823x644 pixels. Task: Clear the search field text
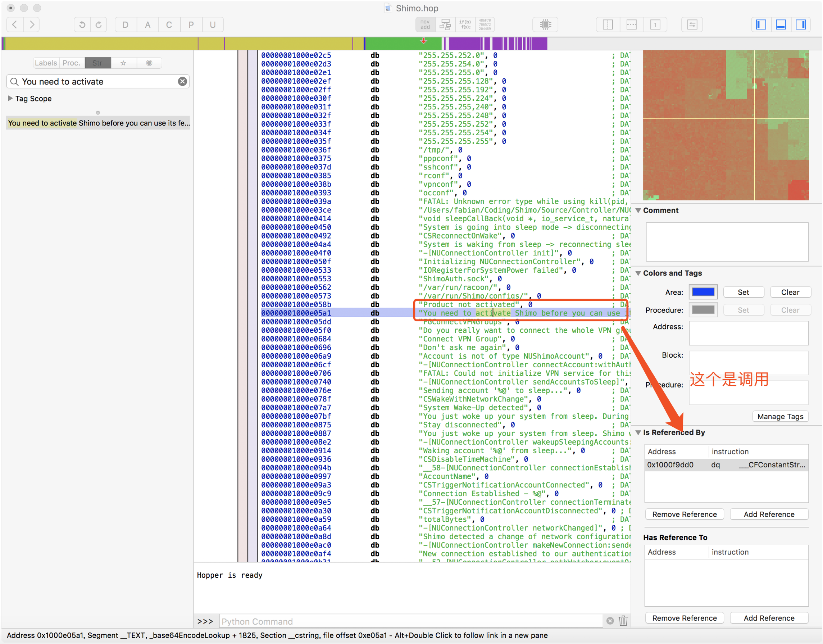(x=182, y=81)
